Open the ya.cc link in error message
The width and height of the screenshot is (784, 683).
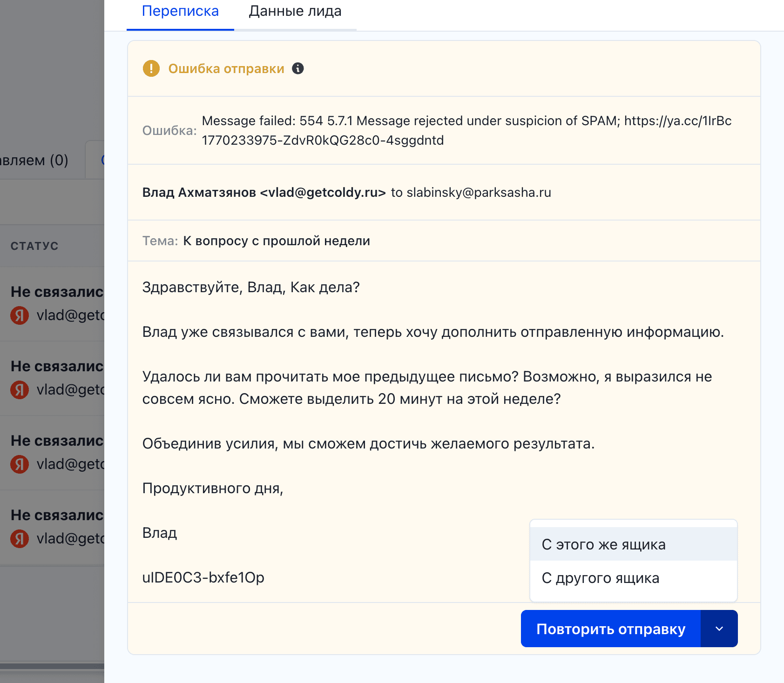(x=677, y=121)
